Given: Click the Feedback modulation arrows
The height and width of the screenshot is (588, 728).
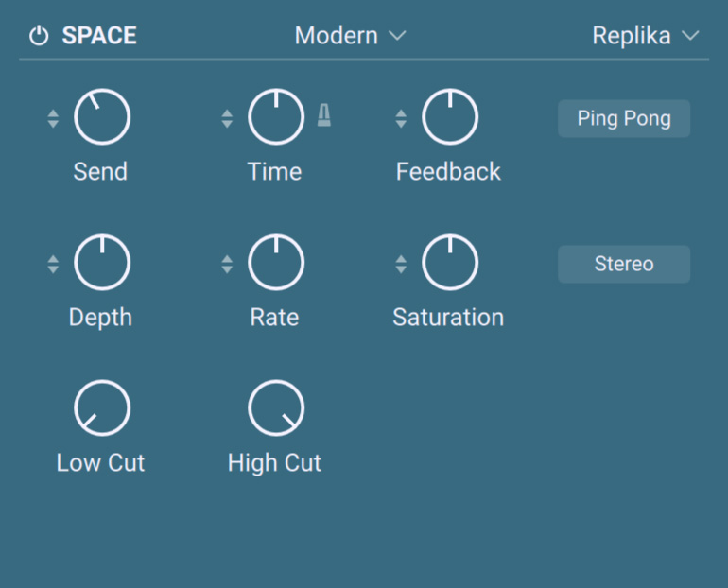Looking at the screenshot, I should [401, 118].
